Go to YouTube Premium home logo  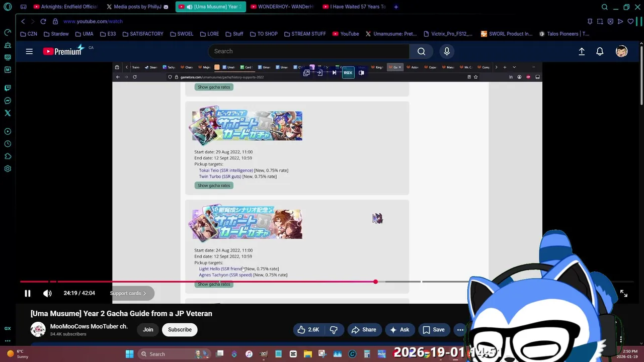(x=63, y=51)
